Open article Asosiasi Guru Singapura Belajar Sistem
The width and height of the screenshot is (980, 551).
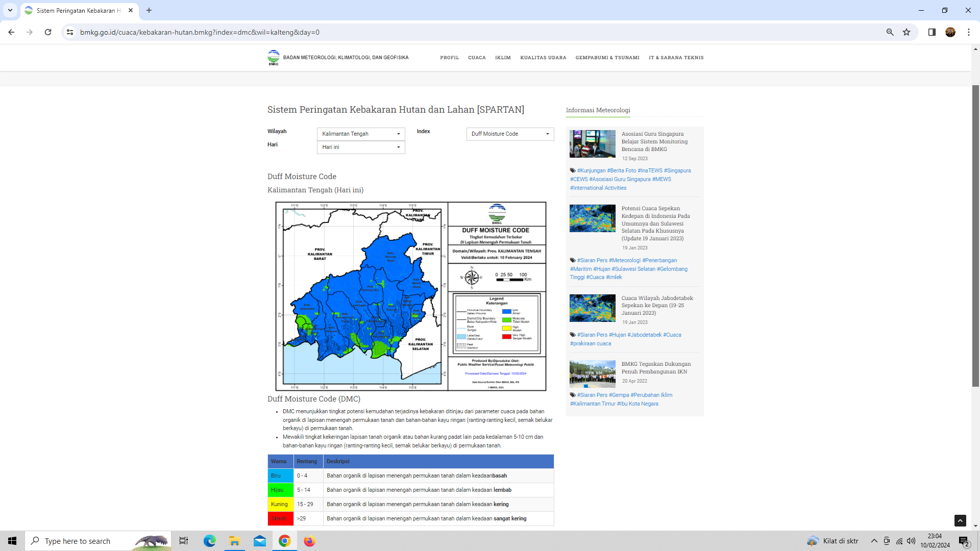(654, 141)
